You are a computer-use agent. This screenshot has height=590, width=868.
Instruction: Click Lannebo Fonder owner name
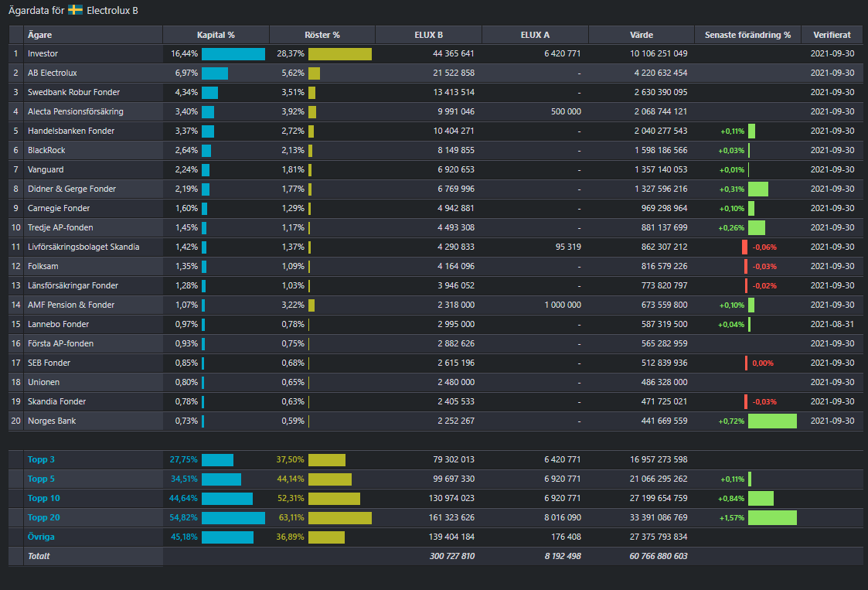point(58,325)
